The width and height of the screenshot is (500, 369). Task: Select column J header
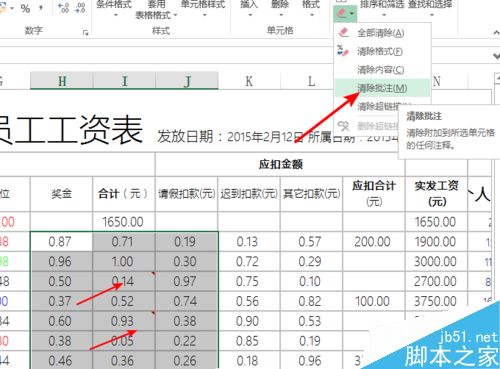187,81
